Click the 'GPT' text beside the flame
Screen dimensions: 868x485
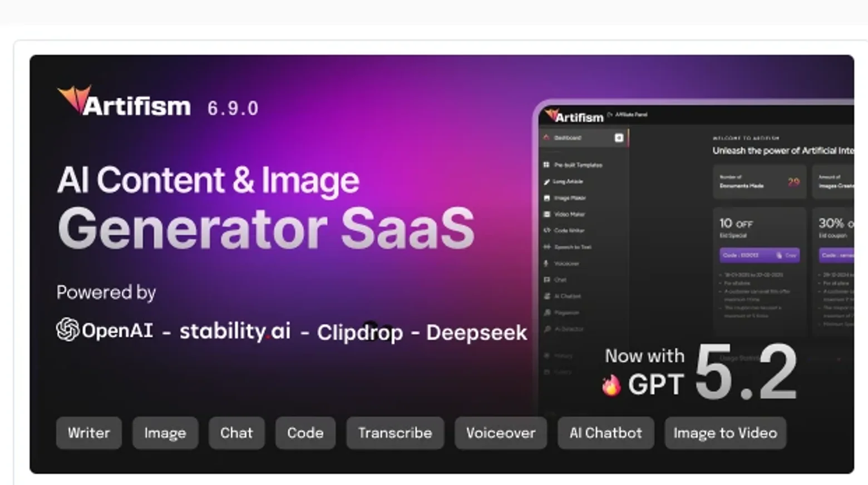click(x=656, y=384)
